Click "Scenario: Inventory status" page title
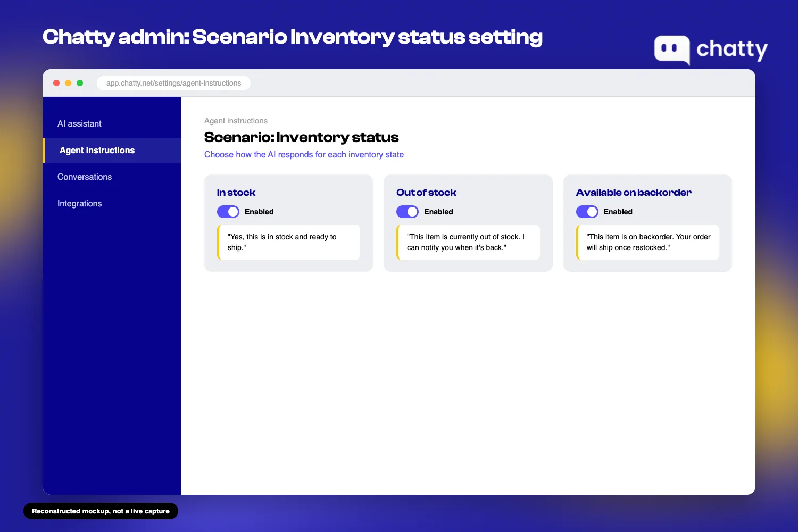 301,137
